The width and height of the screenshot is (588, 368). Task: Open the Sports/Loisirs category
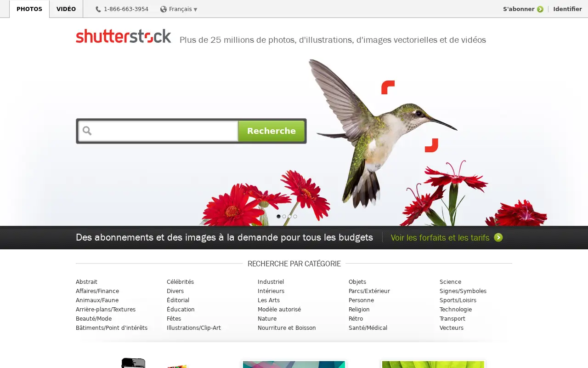pos(458,300)
